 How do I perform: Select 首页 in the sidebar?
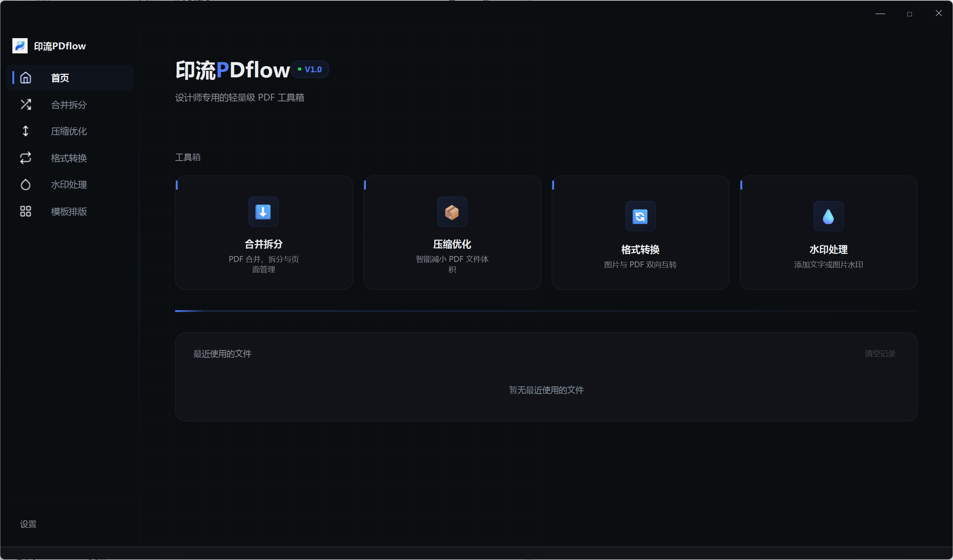click(70, 77)
